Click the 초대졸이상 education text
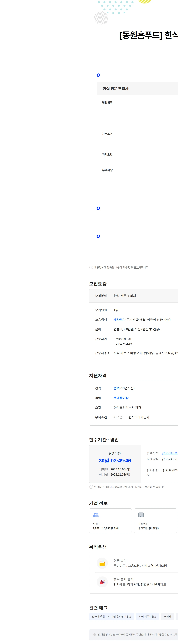 click(121, 398)
